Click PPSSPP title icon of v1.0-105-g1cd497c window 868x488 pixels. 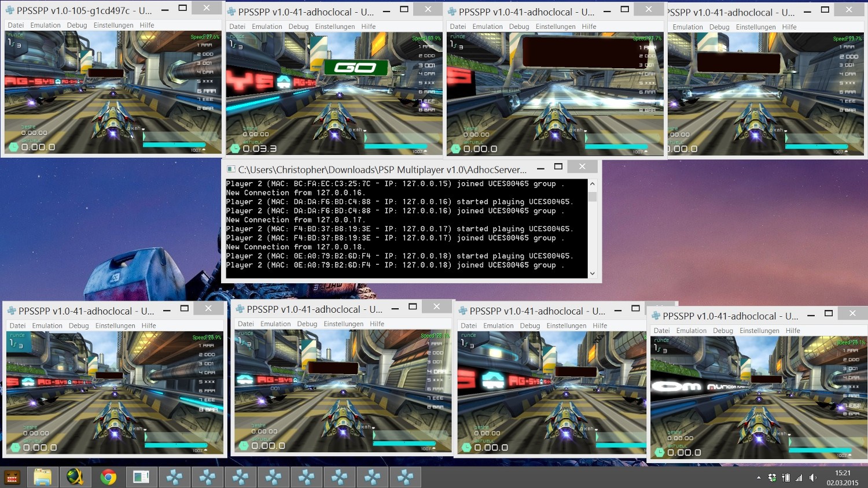10,10
